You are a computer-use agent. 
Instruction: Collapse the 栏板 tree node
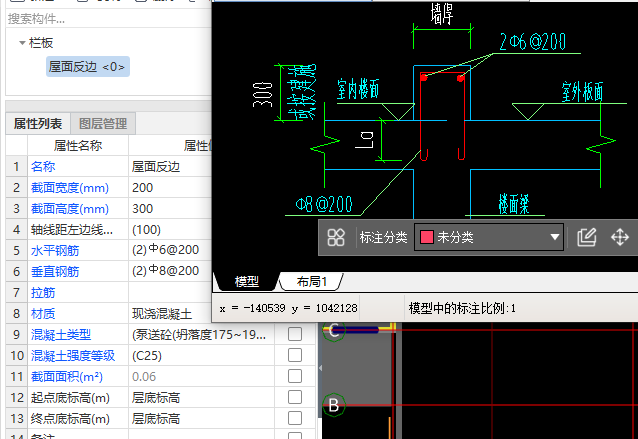(x=22, y=43)
